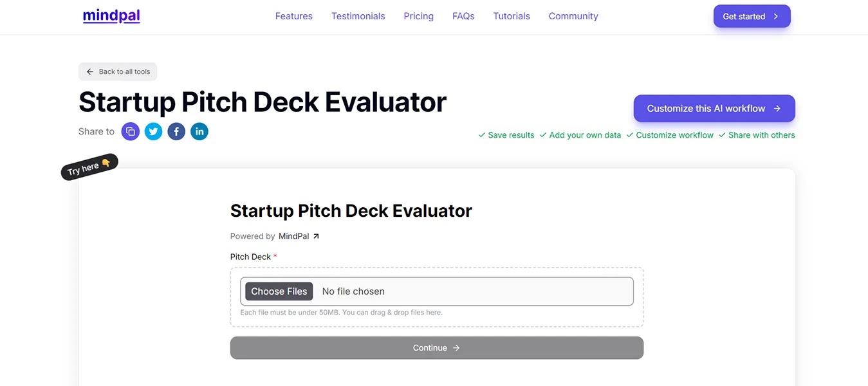Navigate to FAQs
This screenshot has width=868, height=386.
(463, 16)
